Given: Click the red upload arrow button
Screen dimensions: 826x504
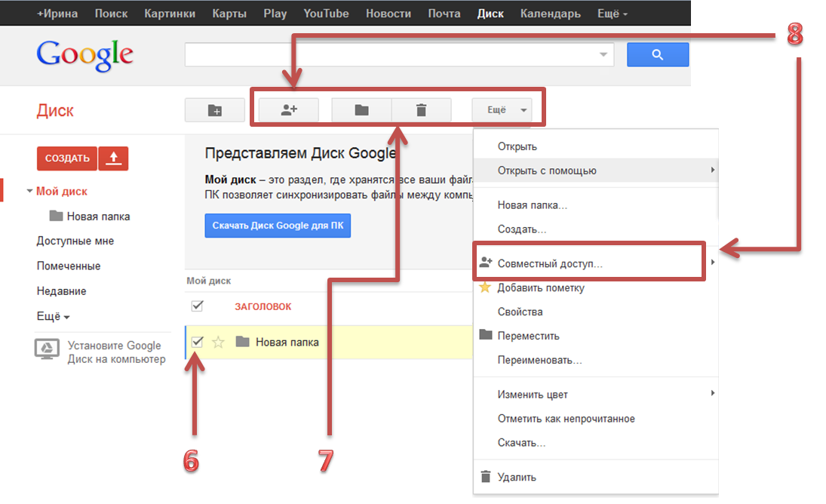Looking at the screenshot, I should point(113,158).
